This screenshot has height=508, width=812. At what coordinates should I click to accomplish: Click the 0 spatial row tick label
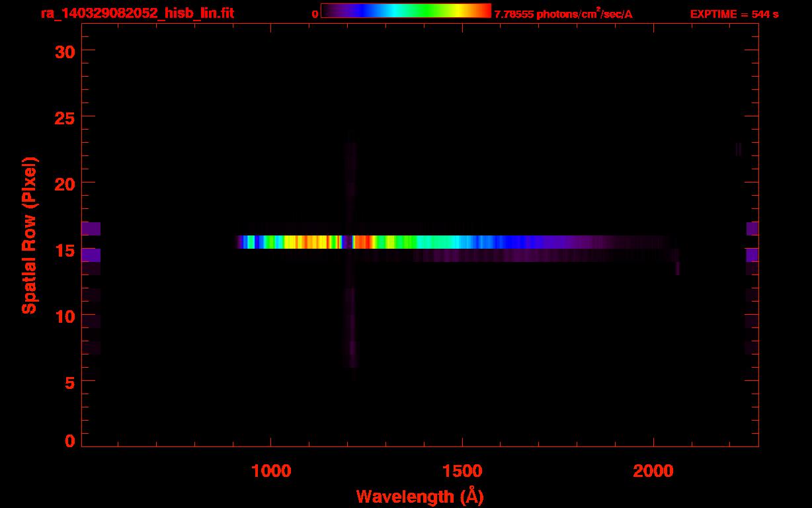(x=69, y=441)
